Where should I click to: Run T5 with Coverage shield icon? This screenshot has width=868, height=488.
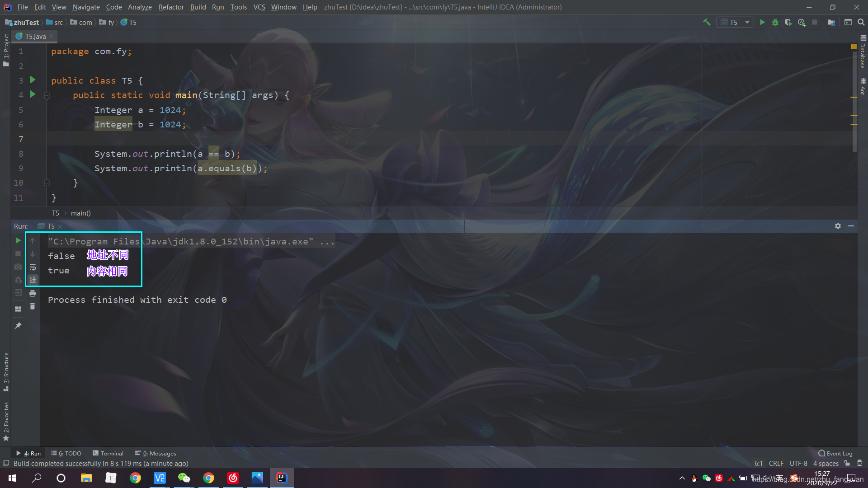coord(788,22)
